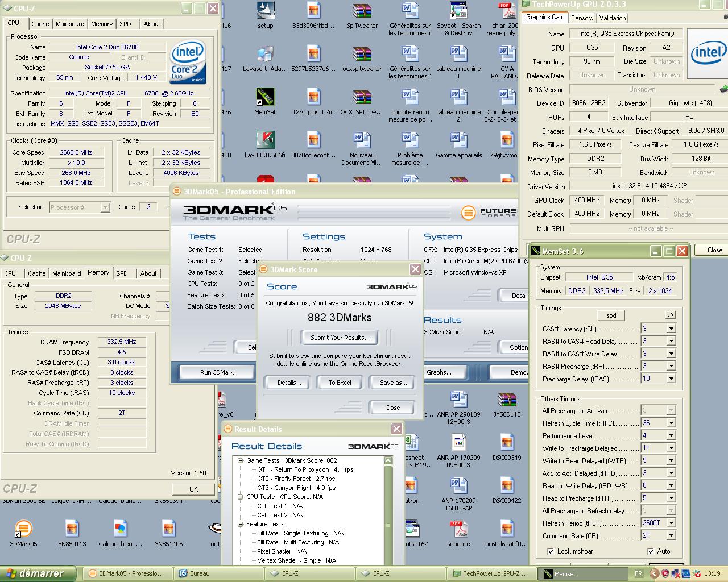728x582 pixels.
Task: Open CAS# Latency (tCL) dropdown
Action: pyautogui.click(x=671, y=329)
